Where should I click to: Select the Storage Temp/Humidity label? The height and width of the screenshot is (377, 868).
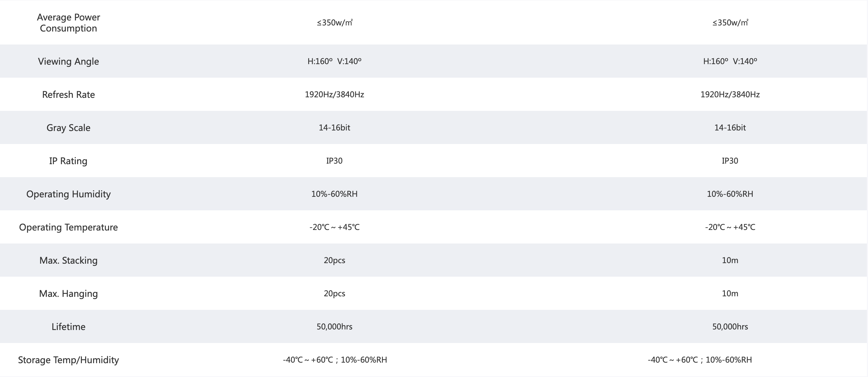click(68, 360)
